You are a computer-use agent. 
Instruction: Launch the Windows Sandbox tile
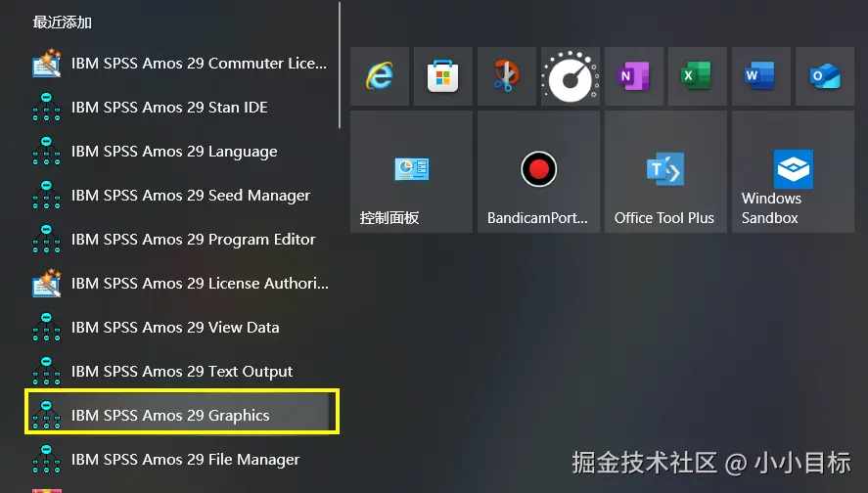tap(793, 172)
